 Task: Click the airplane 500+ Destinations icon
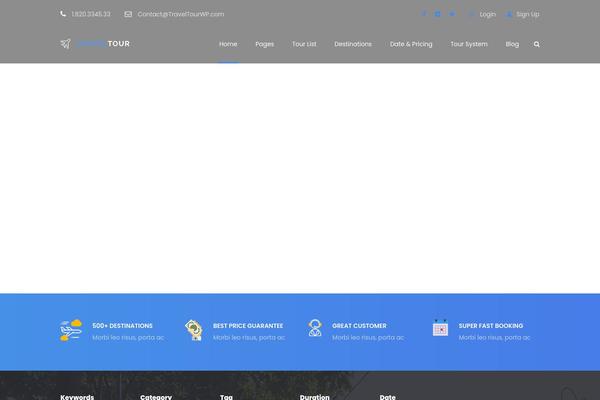tap(71, 330)
